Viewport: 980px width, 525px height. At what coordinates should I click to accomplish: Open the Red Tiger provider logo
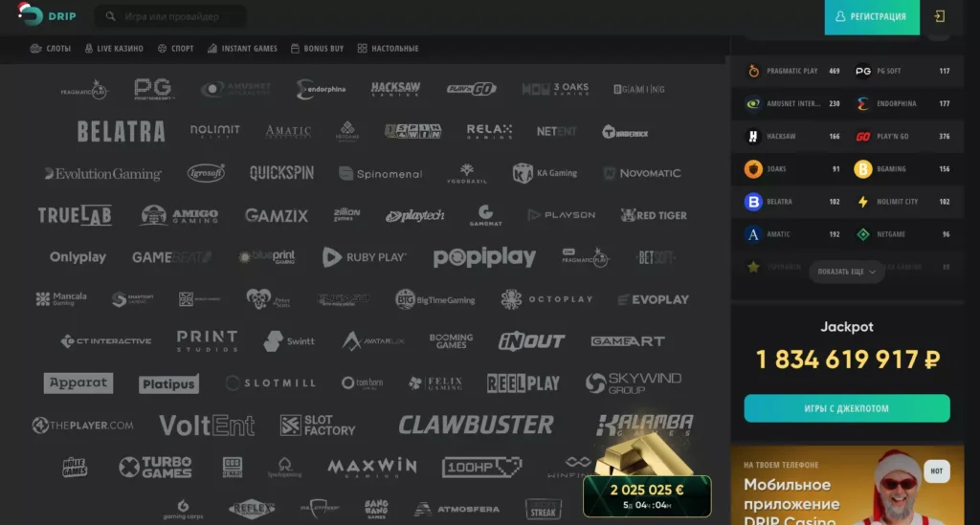tap(654, 215)
